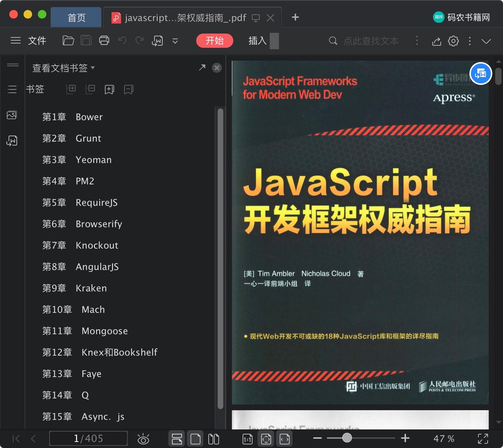The height and width of the screenshot is (448, 503).
Task: Open file folder icon in toolbar
Action: coord(68,41)
